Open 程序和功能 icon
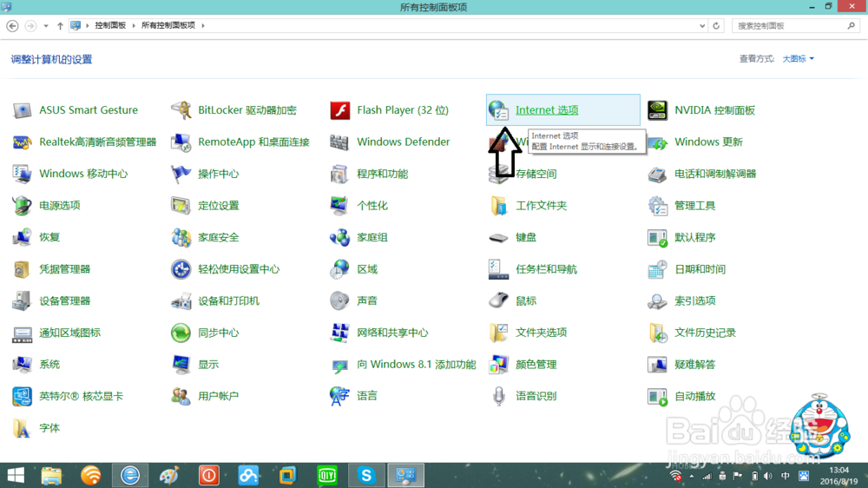 coord(340,174)
